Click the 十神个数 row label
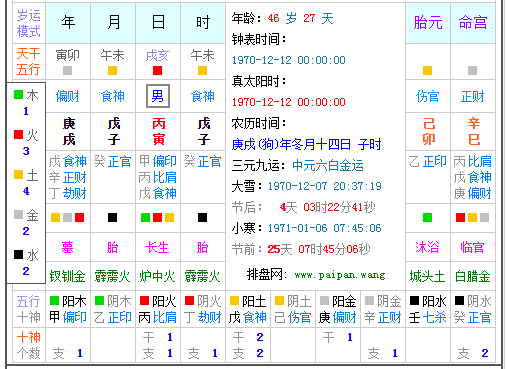 coord(29,345)
